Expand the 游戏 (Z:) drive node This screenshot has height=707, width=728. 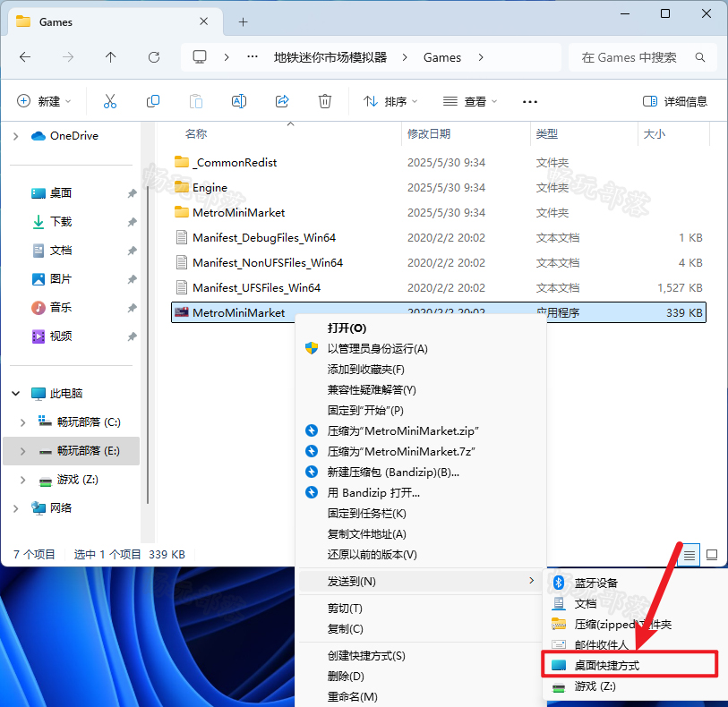[22, 480]
